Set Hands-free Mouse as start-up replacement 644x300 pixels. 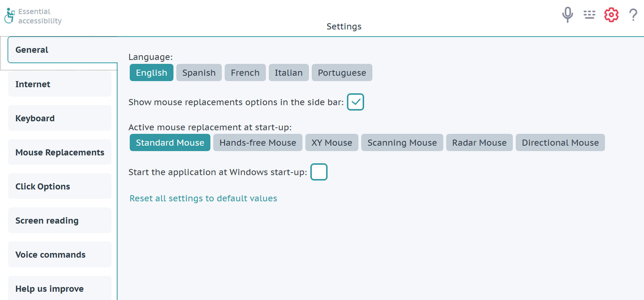[258, 143]
